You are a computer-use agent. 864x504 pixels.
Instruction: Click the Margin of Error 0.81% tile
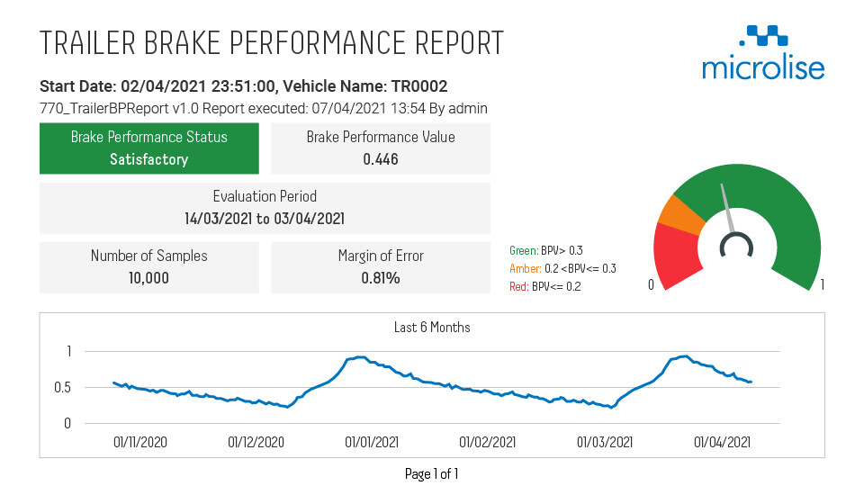(381, 267)
